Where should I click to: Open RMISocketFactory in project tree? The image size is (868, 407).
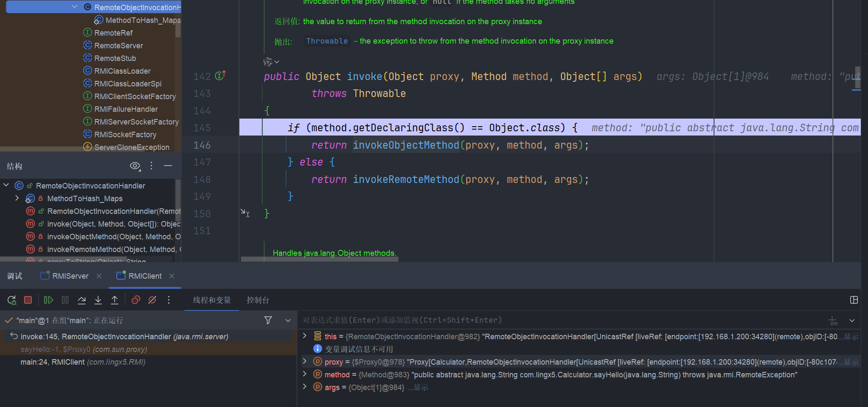coord(120,135)
